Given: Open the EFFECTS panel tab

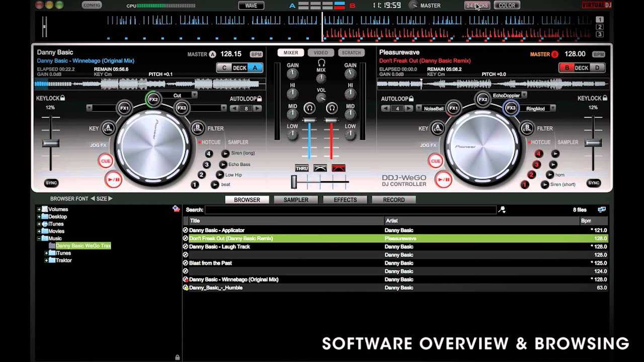Looking at the screenshot, I should click(345, 200).
